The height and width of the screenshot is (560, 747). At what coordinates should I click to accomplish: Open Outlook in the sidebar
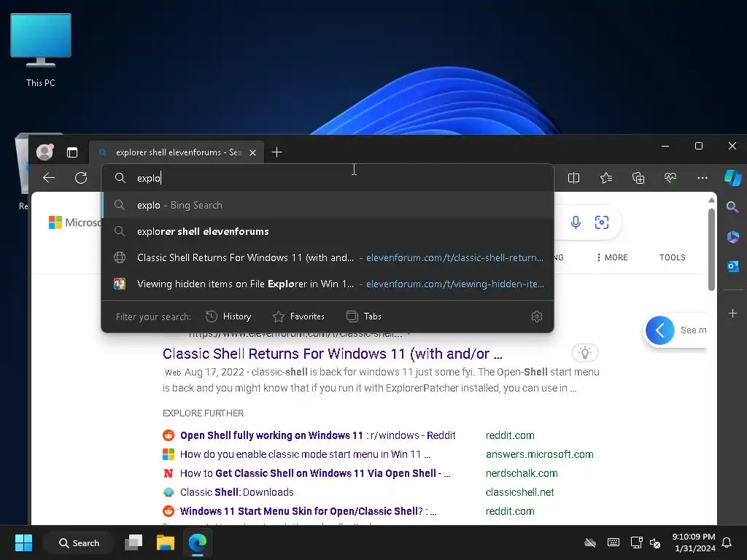coord(732,266)
